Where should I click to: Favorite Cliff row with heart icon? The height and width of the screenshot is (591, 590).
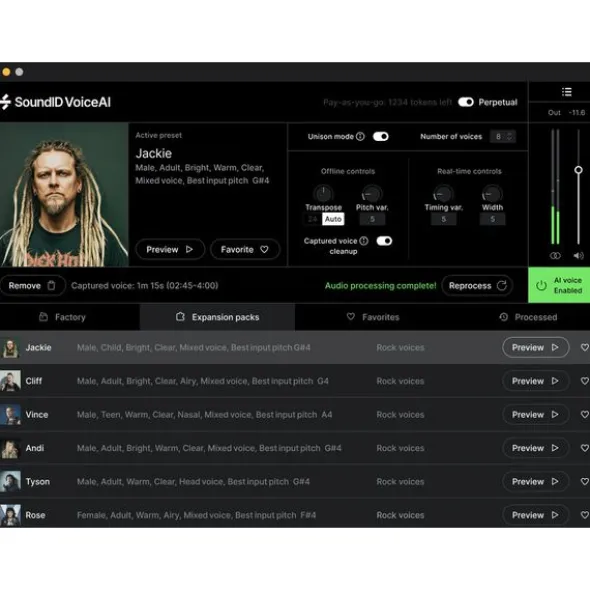pyautogui.click(x=584, y=381)
